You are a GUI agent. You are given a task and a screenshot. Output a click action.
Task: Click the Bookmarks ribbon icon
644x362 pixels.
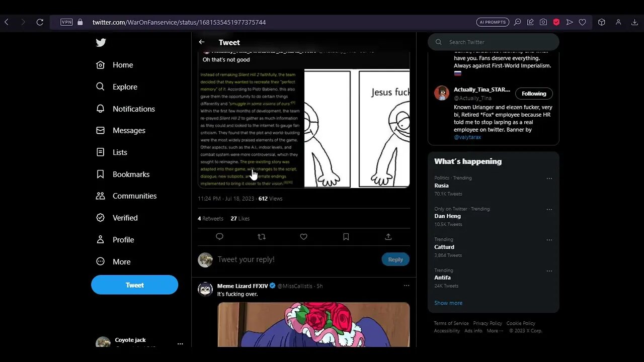[101, 174]
